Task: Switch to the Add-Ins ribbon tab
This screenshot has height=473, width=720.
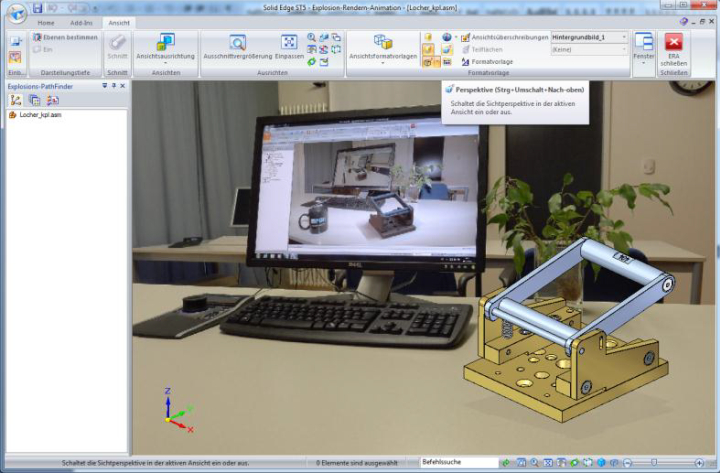Action: coord(81,23)
